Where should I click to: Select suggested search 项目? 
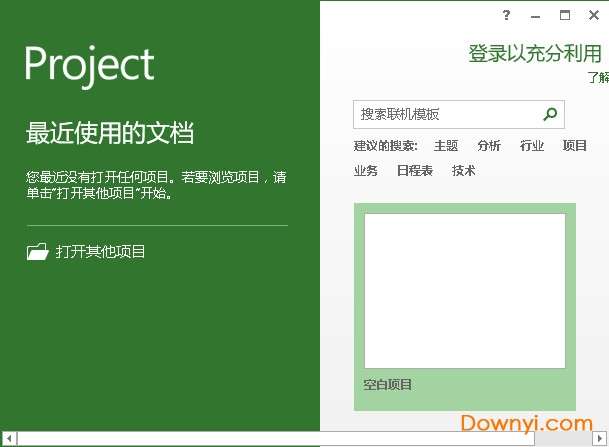click(x=575, y=146)
